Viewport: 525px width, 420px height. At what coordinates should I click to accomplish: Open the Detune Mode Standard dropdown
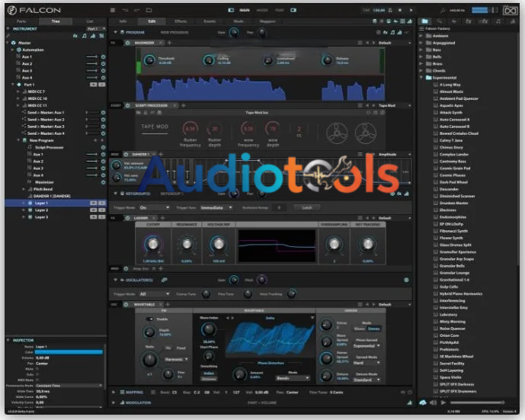pyautogui.click(x=367, y=380)
